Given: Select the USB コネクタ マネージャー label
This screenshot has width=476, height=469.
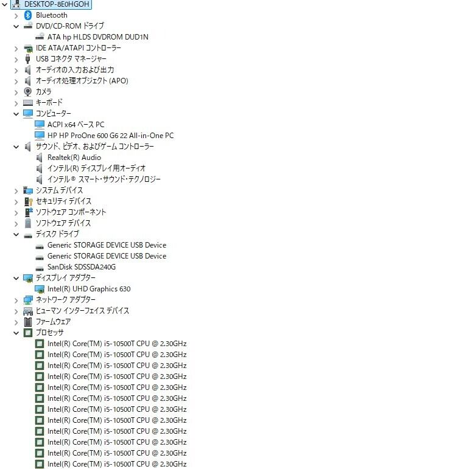Looking at the screenshot, I should click(71, 59).
